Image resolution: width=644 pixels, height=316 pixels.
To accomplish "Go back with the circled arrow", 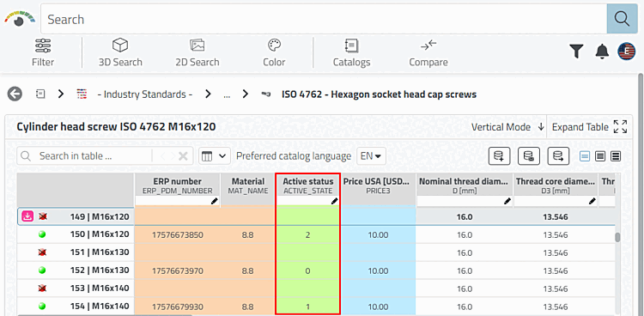I will [15, 94].
